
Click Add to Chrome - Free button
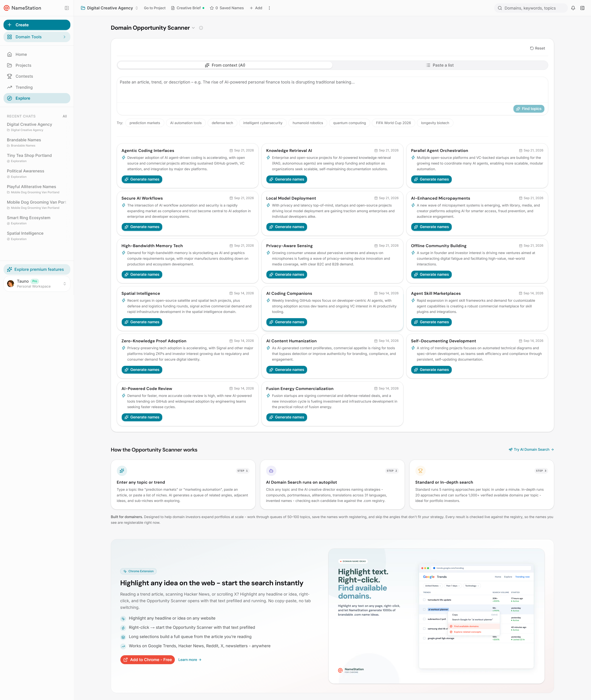click(x=147, y=660)
